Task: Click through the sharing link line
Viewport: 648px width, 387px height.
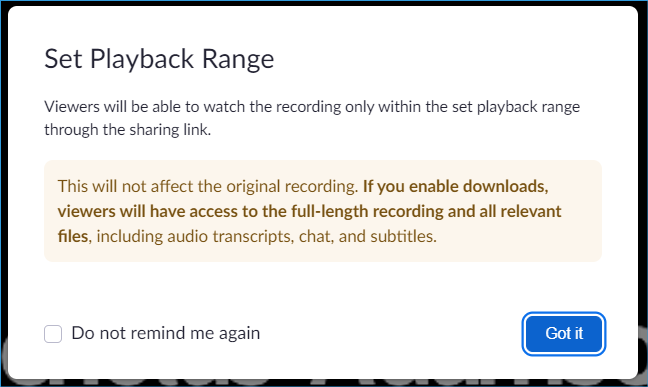Action: pos(128,130)
